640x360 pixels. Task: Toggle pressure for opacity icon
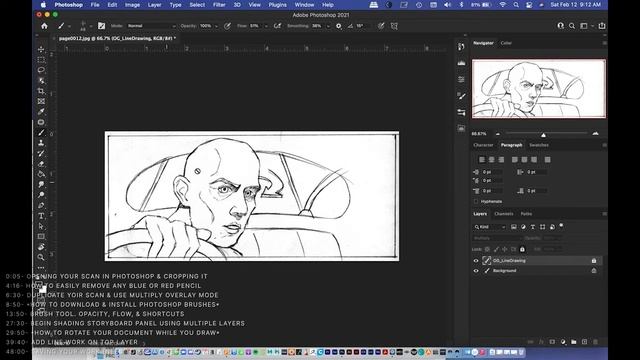(x=227, y=26)
